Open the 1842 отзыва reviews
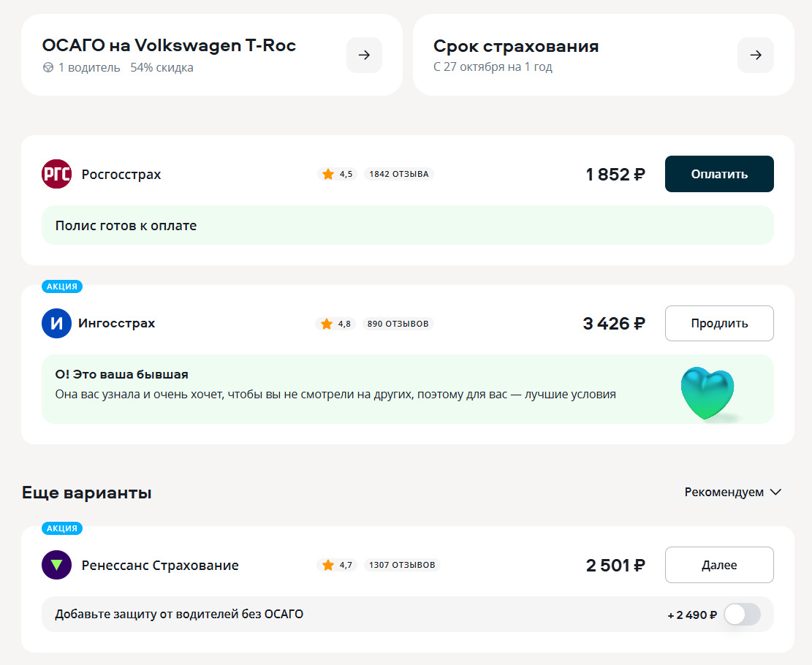The image size is (812, 665). point(399,174)
